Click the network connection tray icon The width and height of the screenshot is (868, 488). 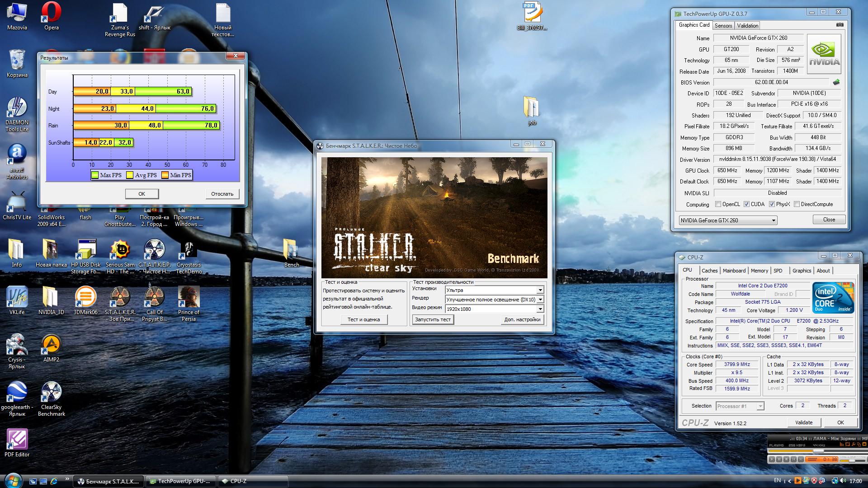pos(835,481)
